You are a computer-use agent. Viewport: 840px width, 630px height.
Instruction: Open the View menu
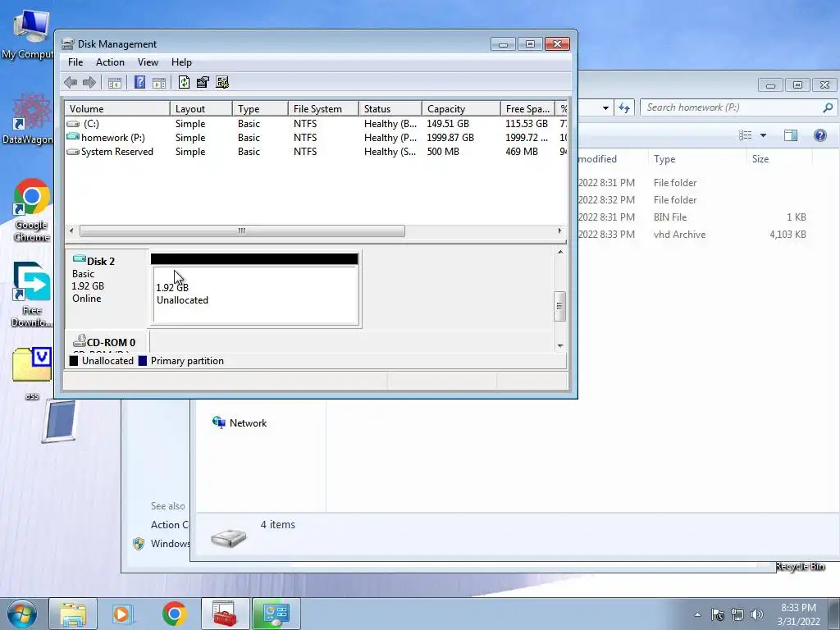[148, 62]
